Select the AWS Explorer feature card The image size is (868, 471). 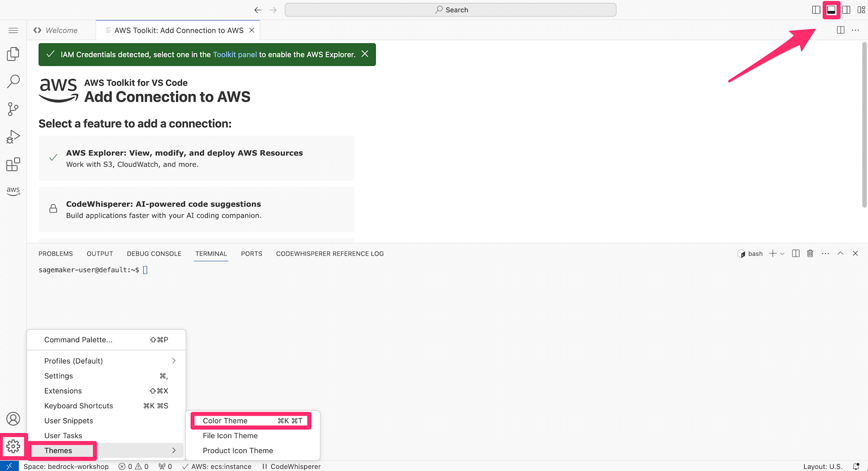click(x=197, y=158)
